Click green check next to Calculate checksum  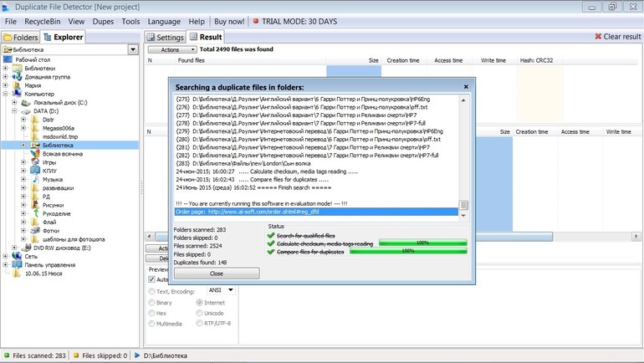tap(271, 243)
